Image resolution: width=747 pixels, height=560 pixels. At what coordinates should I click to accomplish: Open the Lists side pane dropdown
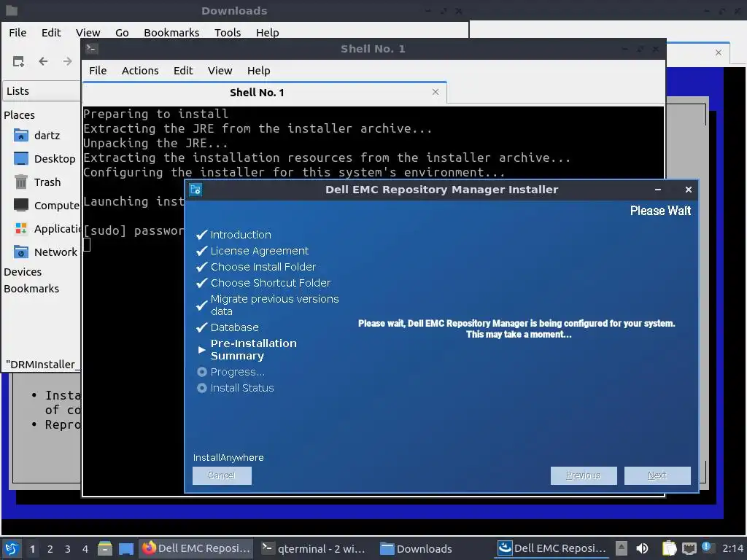42,91
